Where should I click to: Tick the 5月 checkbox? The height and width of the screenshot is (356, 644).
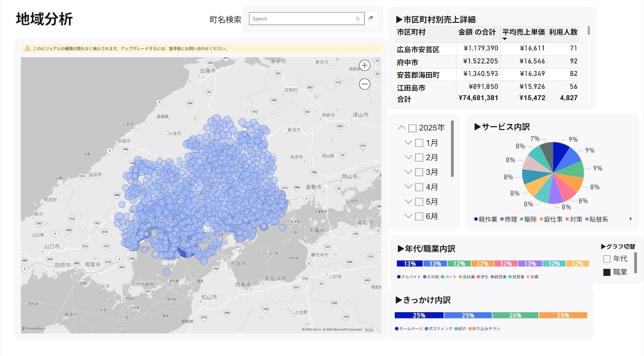coord(419,201)
